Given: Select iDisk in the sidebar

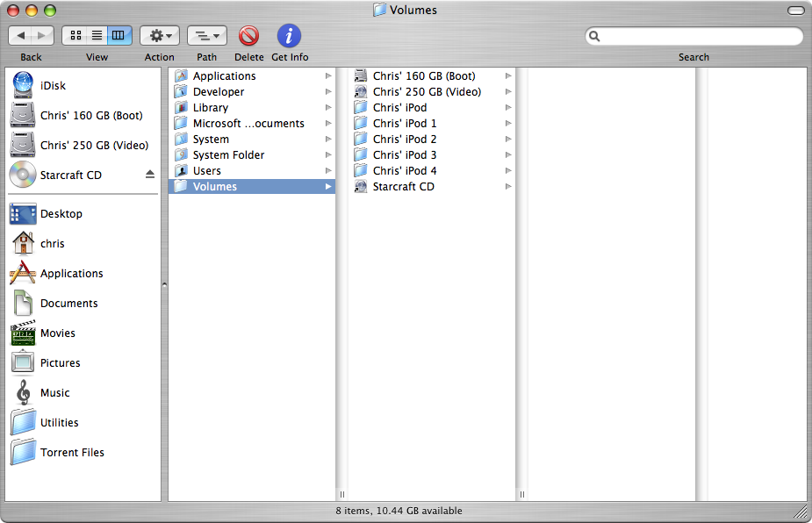Looking at the screenshot, I should pyautogui.click(x=83, y=85).
